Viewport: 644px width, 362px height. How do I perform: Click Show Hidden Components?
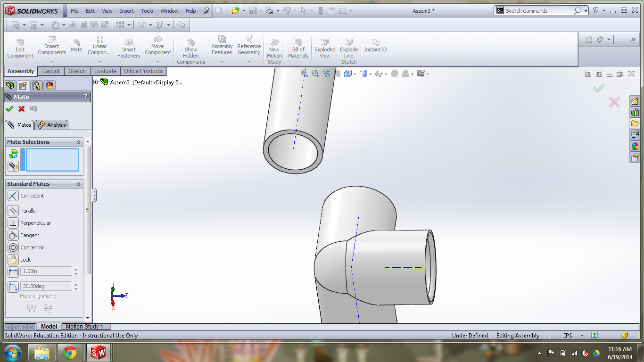click(x=191, y=51)
